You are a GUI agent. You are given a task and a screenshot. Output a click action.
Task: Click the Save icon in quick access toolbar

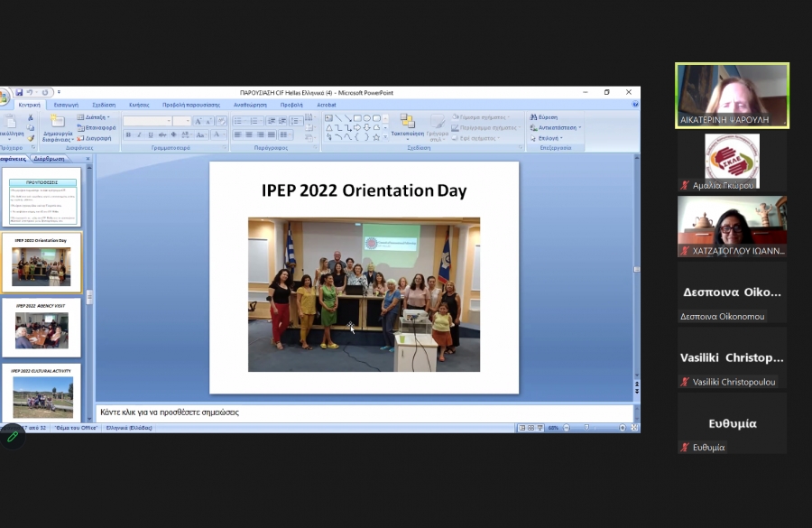(x=19, y=93)
